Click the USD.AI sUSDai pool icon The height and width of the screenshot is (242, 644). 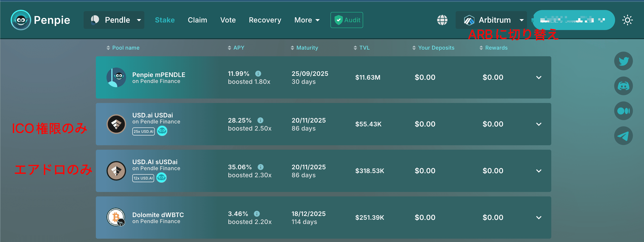pyautogui.click(x=116, y=171)
